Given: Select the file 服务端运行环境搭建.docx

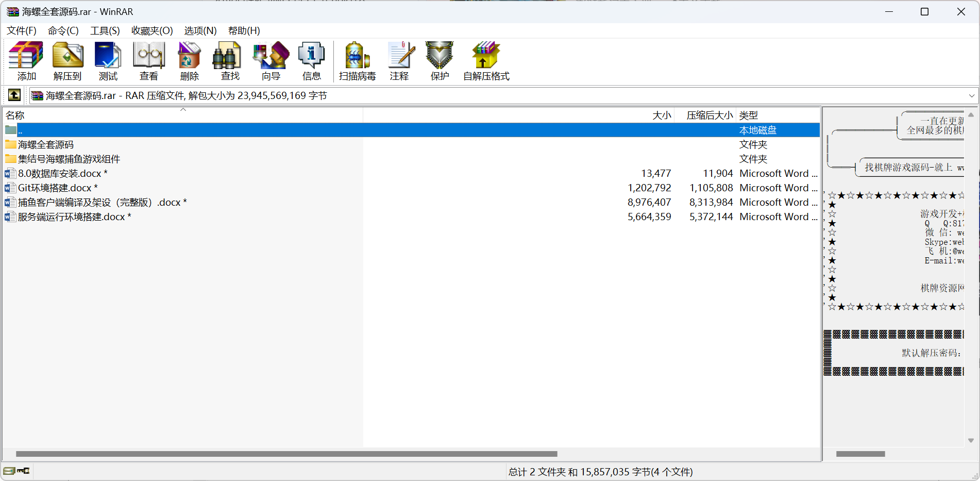Looking at the screenshot, I should coord(411,217).
